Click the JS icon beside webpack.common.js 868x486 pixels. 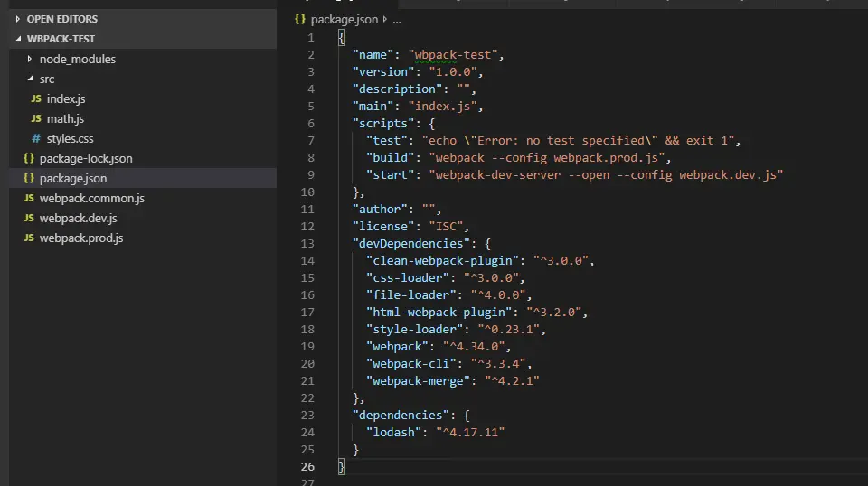point(29,198)
